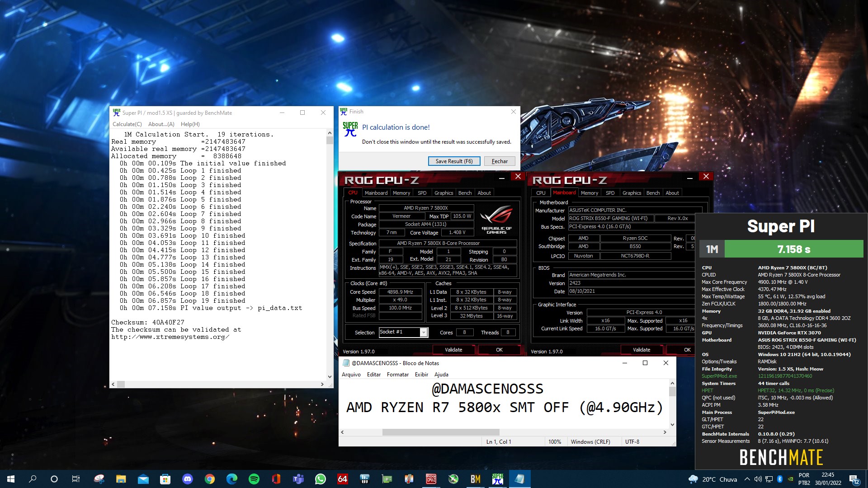Open Microsoft Teams from the taskbar
868x488 pixels.
(x=298, y=479)
